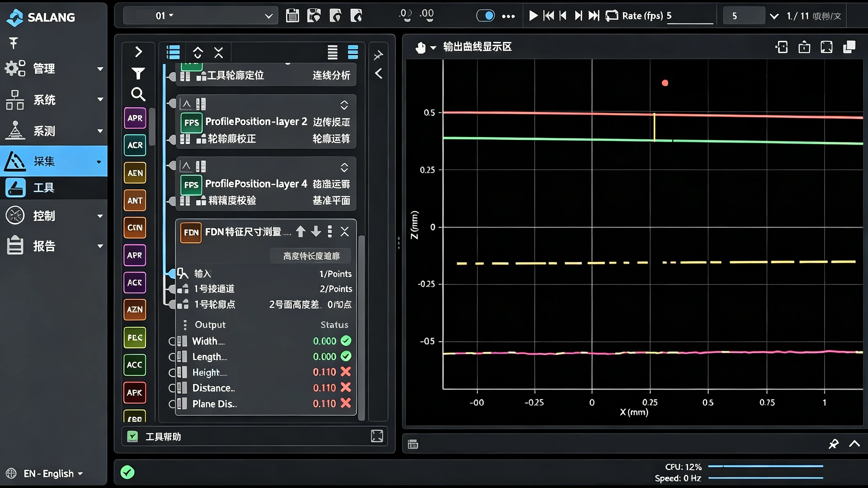This screenshot has width=868, height=488.
Task: Jump to last frame
Action: coord(594,16)
